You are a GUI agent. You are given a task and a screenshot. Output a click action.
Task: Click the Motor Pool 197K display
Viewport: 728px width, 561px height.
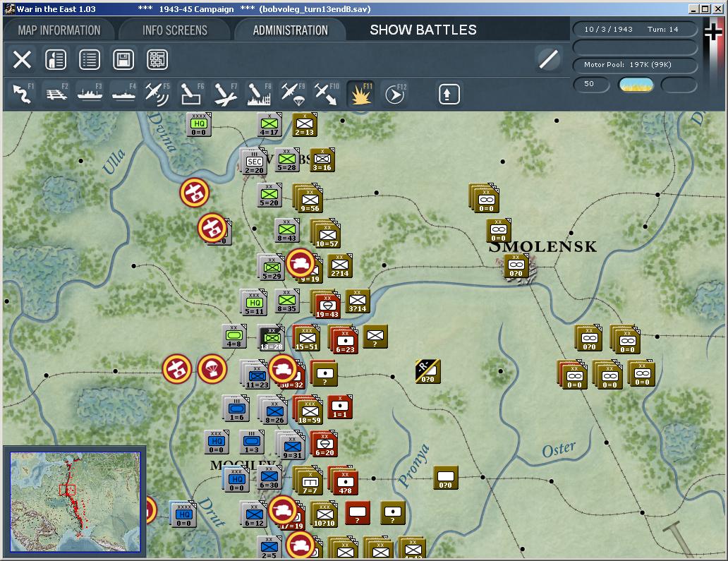point(635,65)
